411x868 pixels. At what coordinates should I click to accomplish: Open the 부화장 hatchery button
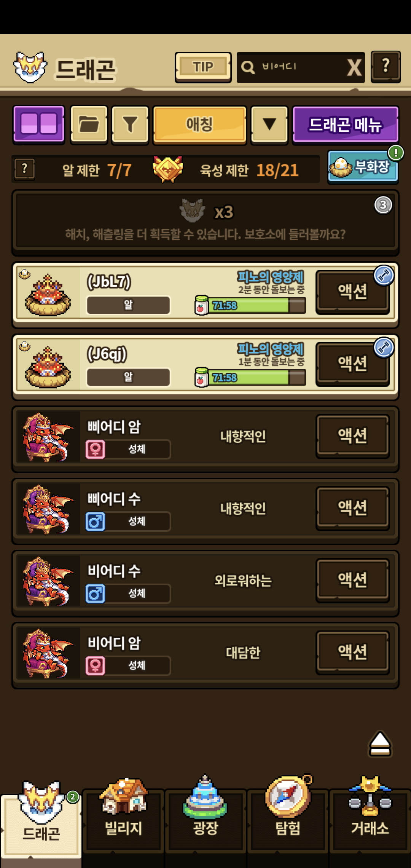tap(363, 167)
